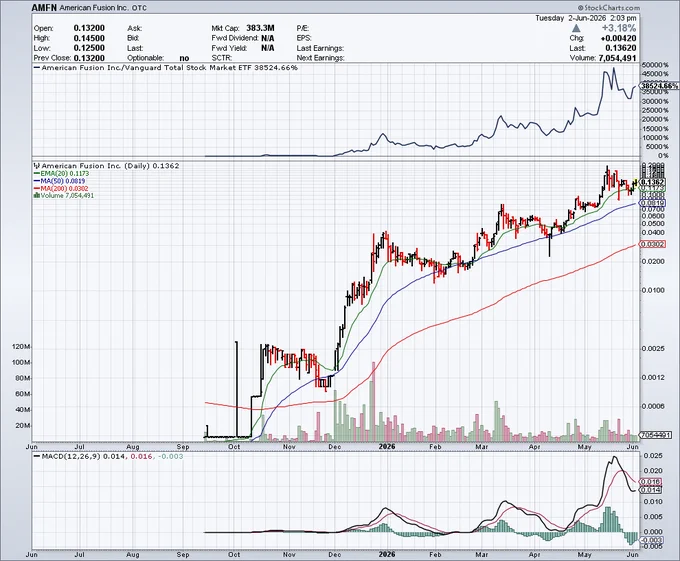Viewport: 680px width, 561px height.
Task: Click the Fwd Yield N/A value
Action: (268, 48)
